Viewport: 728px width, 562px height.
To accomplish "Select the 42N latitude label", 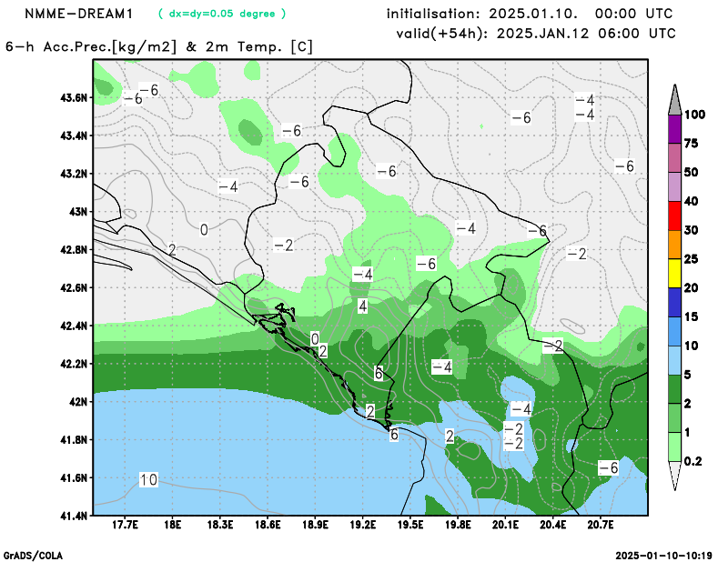I will [78, 402].
